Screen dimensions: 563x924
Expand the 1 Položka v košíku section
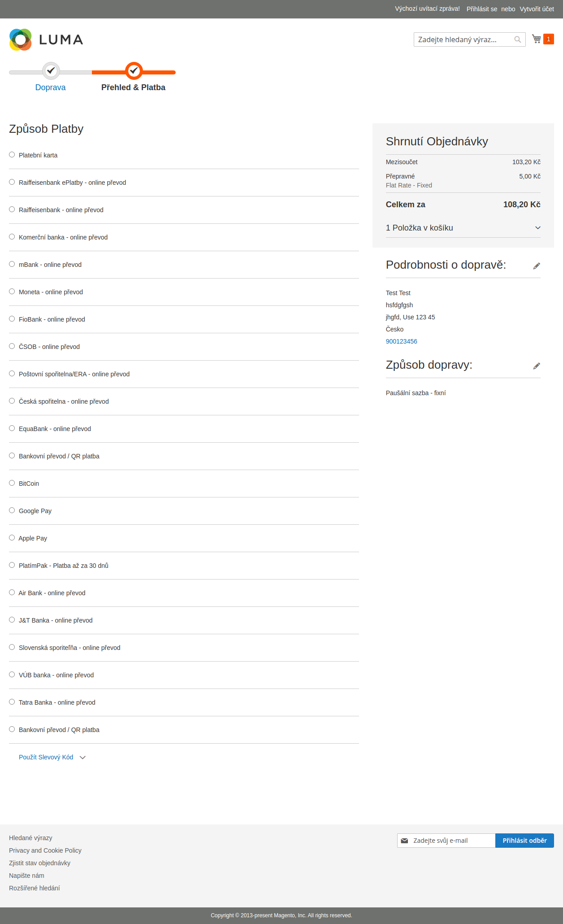(463, 228)
